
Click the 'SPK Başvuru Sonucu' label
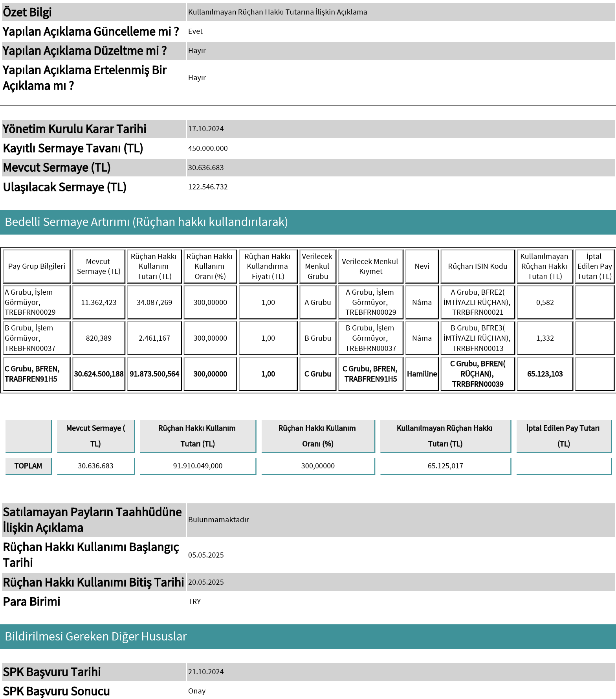(57, 691)
